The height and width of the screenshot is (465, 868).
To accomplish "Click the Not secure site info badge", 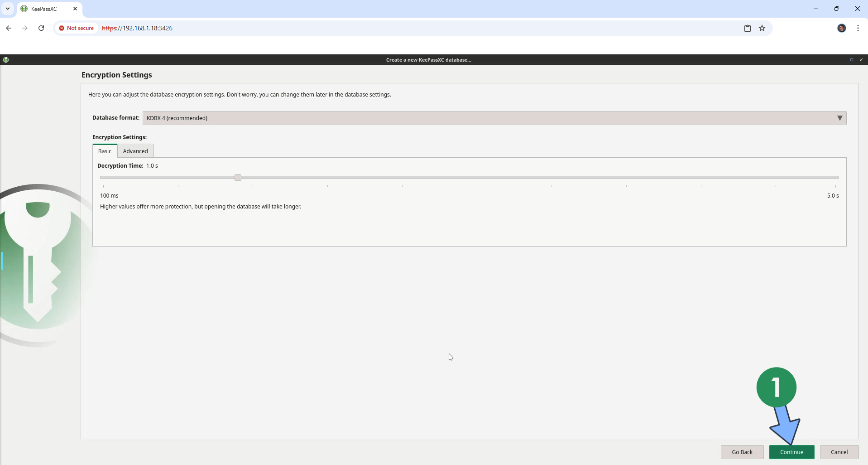I will 76,28.
